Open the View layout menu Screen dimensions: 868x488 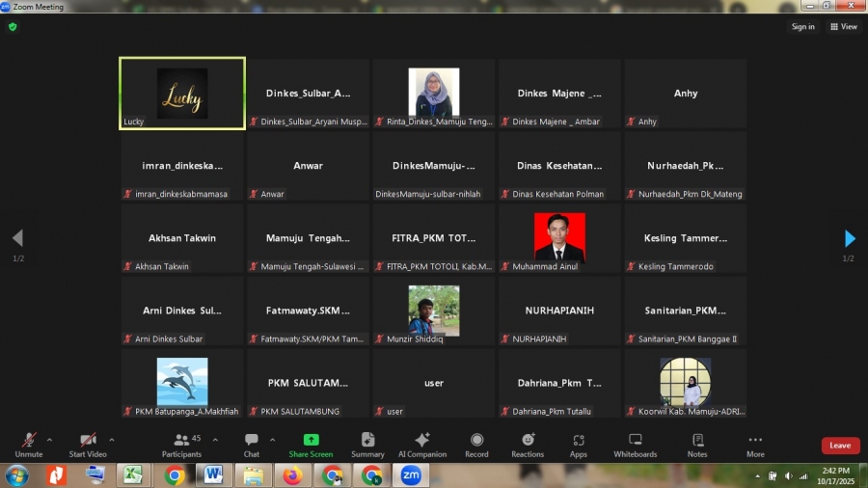(844, 27)
